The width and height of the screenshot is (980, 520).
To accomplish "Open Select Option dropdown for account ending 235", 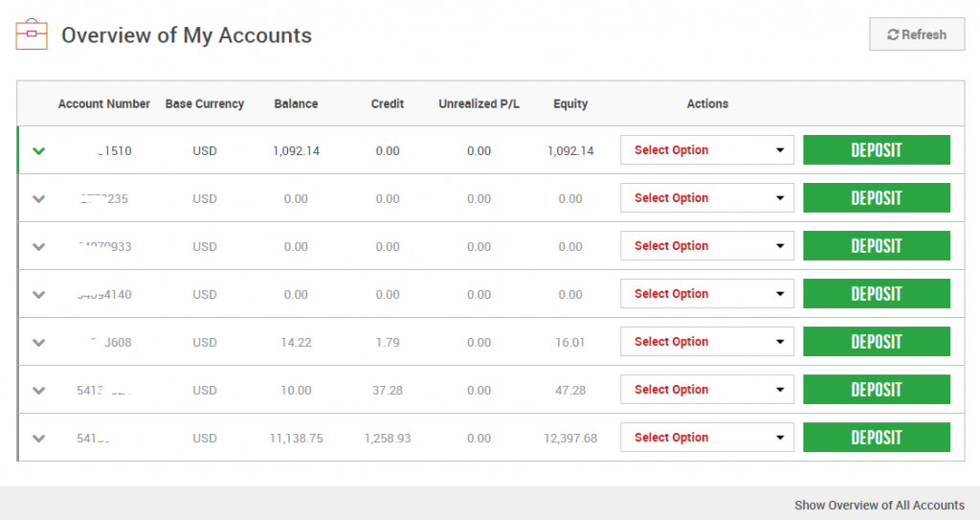I will (707, 197).
